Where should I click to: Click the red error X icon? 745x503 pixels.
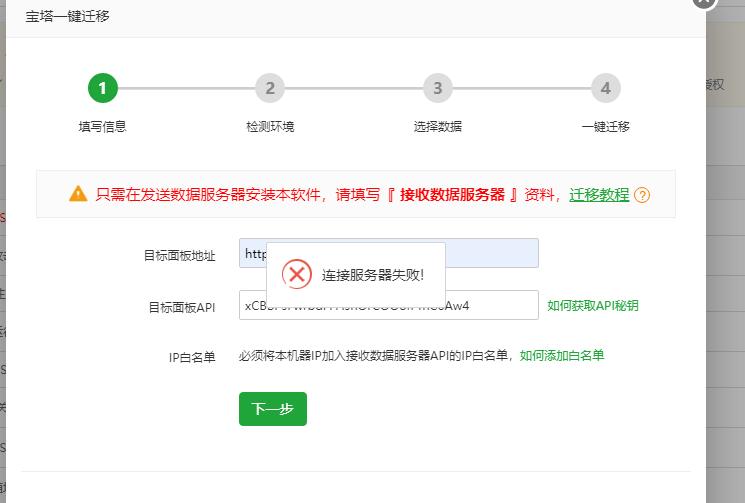coord(297,274)
